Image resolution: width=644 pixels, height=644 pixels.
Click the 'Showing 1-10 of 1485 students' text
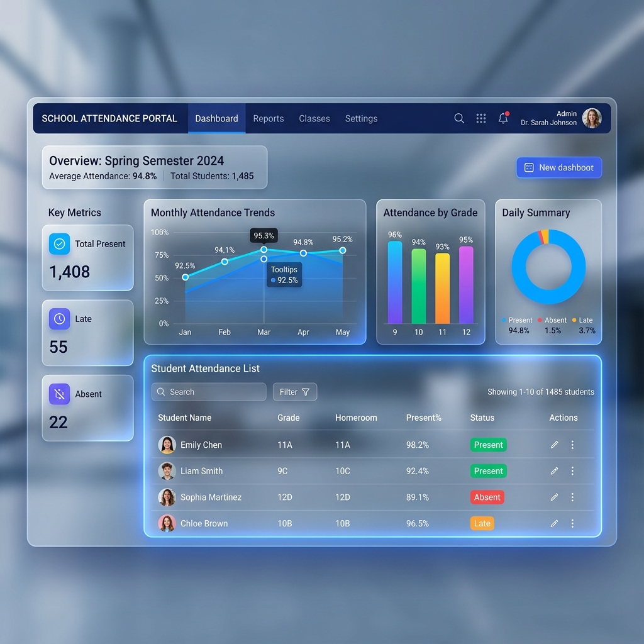pos(541,392)
